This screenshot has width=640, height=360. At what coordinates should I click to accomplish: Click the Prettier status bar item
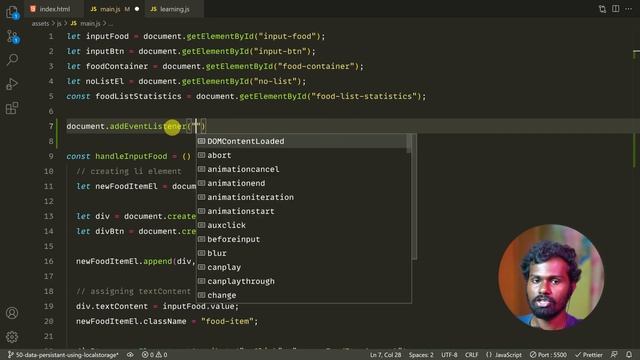click(x=588, y=355)
